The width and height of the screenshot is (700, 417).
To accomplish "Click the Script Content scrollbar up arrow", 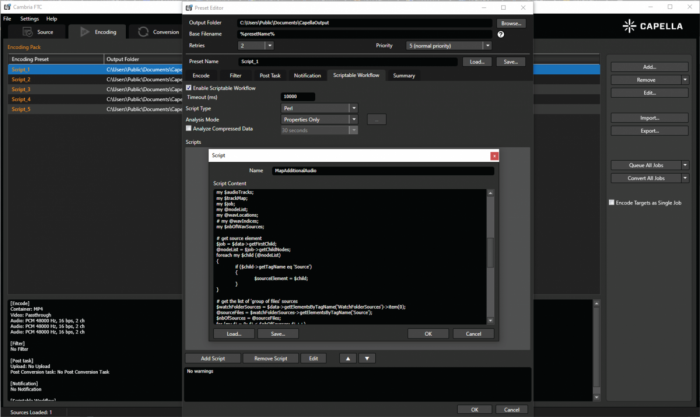I will point(490,193).
